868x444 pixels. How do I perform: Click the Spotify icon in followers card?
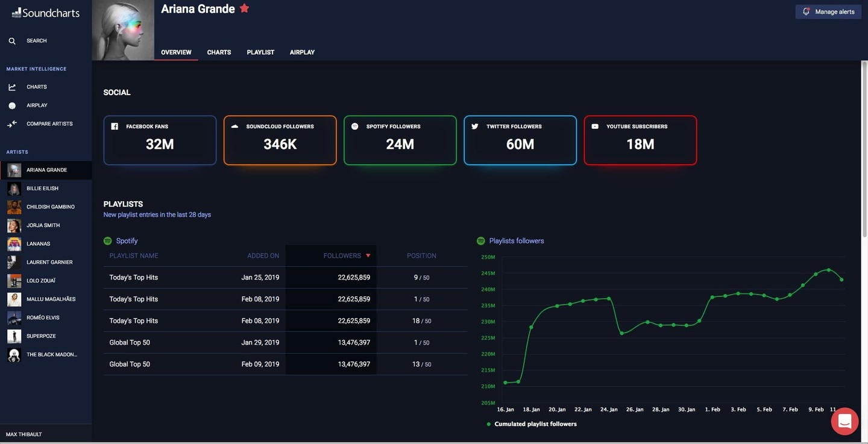(x=354, y=127)
